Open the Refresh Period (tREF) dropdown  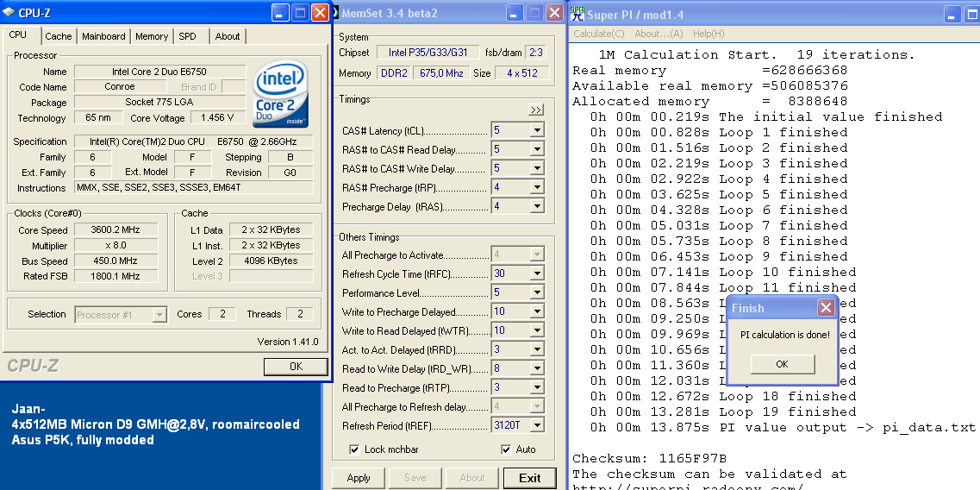pyautogui.click(x=537, y=425)
